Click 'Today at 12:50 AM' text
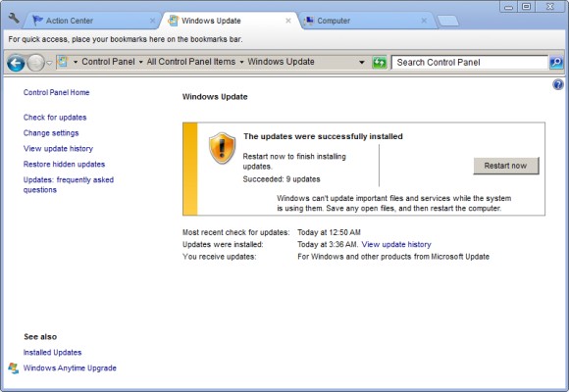The image size is (569, 392). point(329,232)
